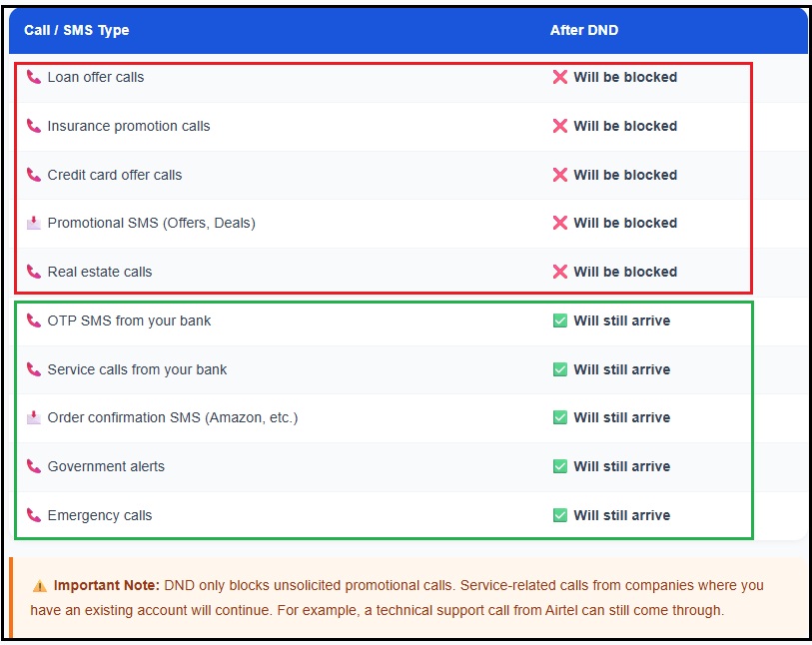Click the Important Note bold text

(106, 585)
